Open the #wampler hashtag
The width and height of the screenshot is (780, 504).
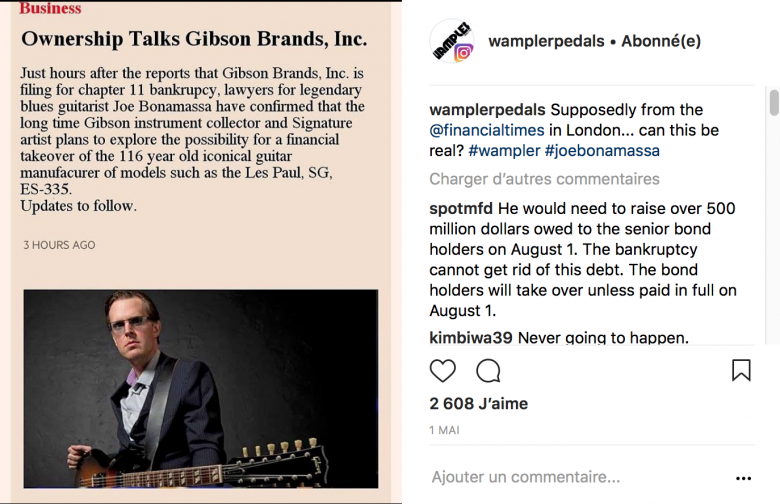(504, 151)
